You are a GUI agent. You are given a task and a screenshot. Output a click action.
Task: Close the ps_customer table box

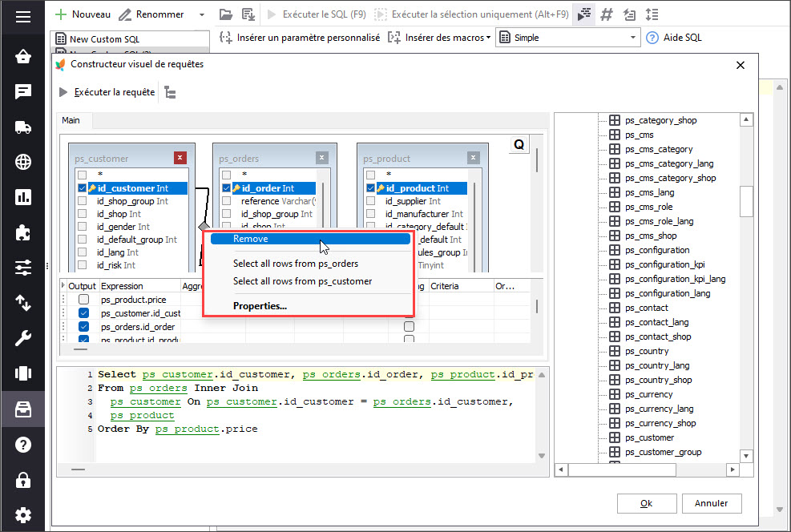[x=180, y=158]
